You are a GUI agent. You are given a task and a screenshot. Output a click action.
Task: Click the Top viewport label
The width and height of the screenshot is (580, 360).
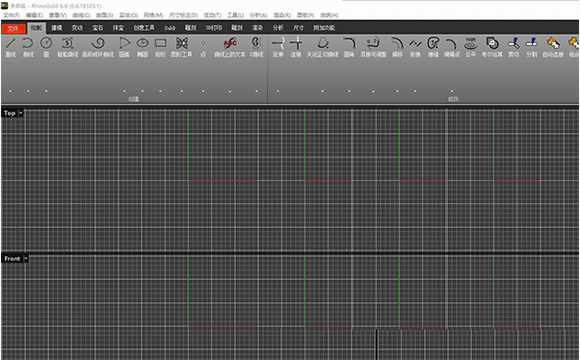pyautogui.click(x=10, y=113)
